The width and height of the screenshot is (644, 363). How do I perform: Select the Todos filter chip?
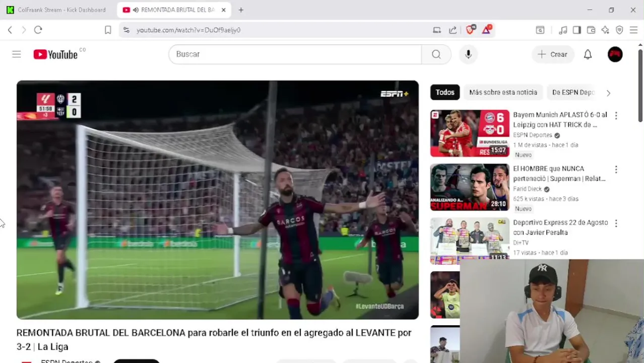pos(445,92)
